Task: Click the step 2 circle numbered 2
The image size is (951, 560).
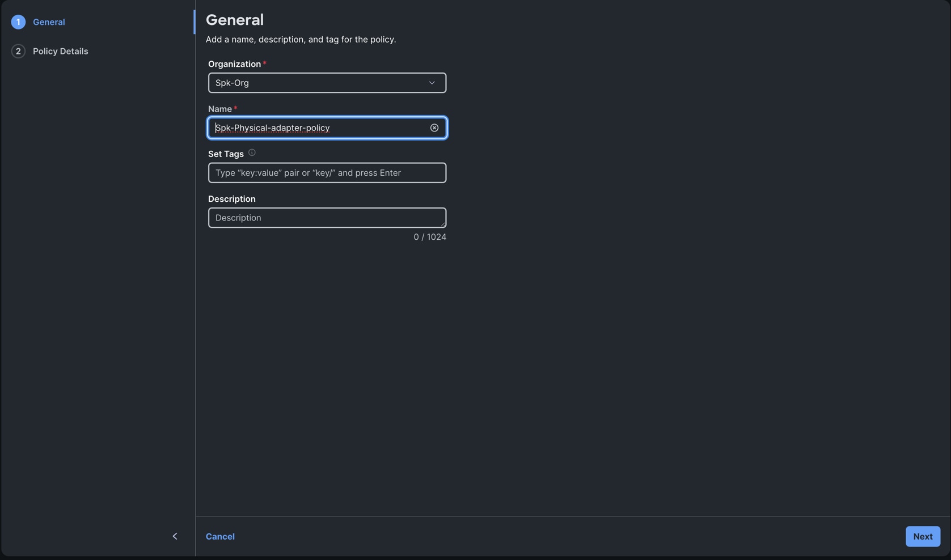Action: pyautogui.click(x=18, y=50)
